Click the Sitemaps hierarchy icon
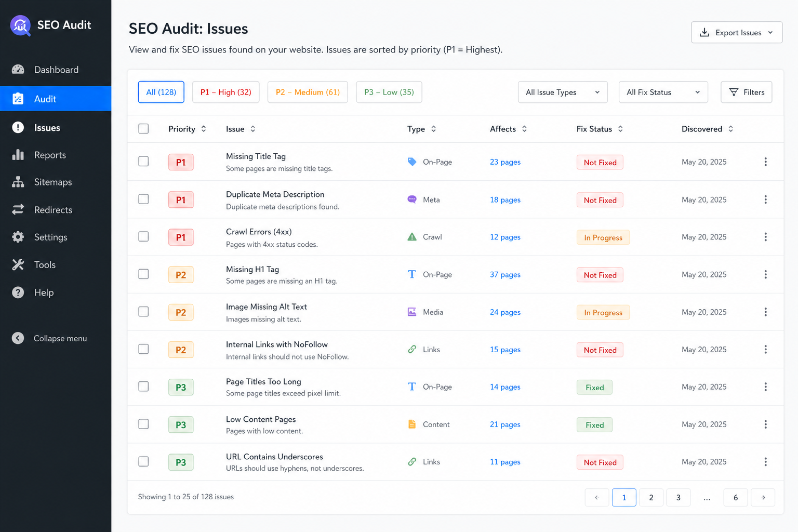Viewport: 798px width, 532px height. (x=18, y=182)
